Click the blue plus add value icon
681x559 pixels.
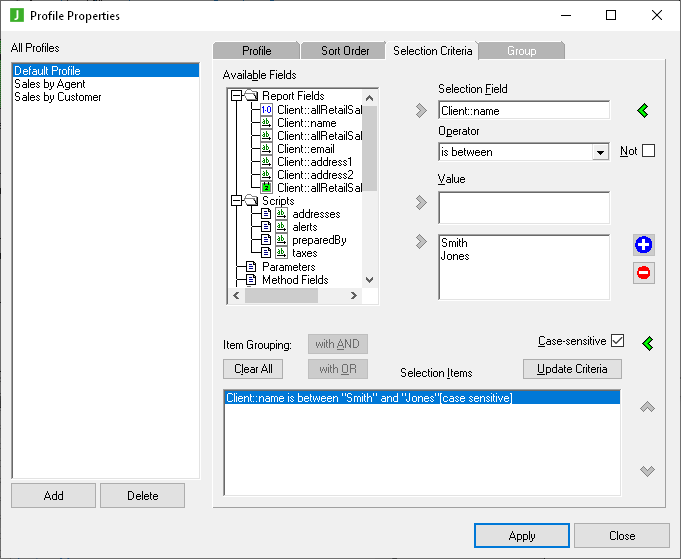pyautogui.click(x=644, y=245)
